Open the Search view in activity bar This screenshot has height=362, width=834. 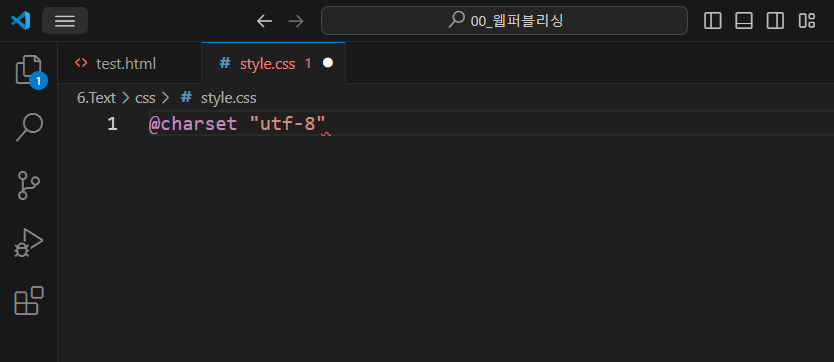point(29,127)
